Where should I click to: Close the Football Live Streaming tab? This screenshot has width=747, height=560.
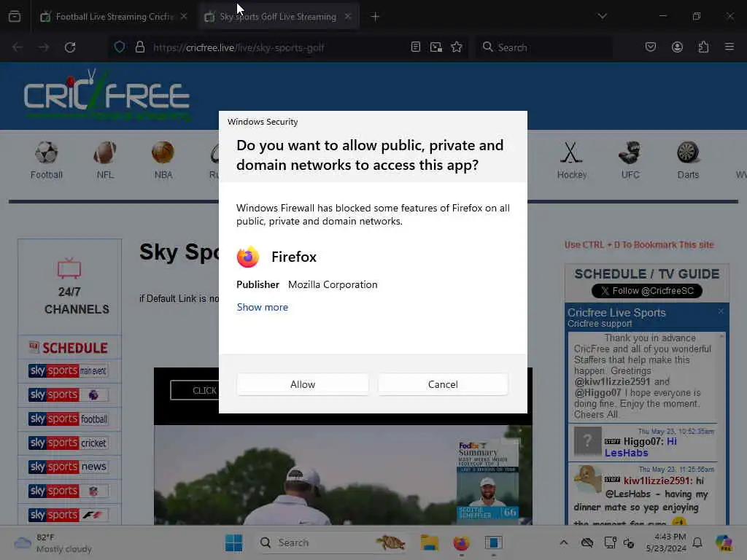[184, 16]
